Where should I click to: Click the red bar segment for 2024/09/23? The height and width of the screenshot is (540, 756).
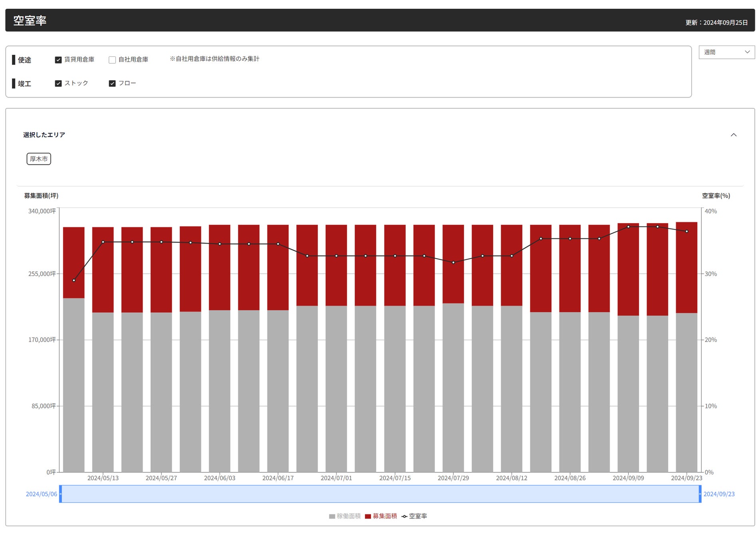tap(686, 268)
